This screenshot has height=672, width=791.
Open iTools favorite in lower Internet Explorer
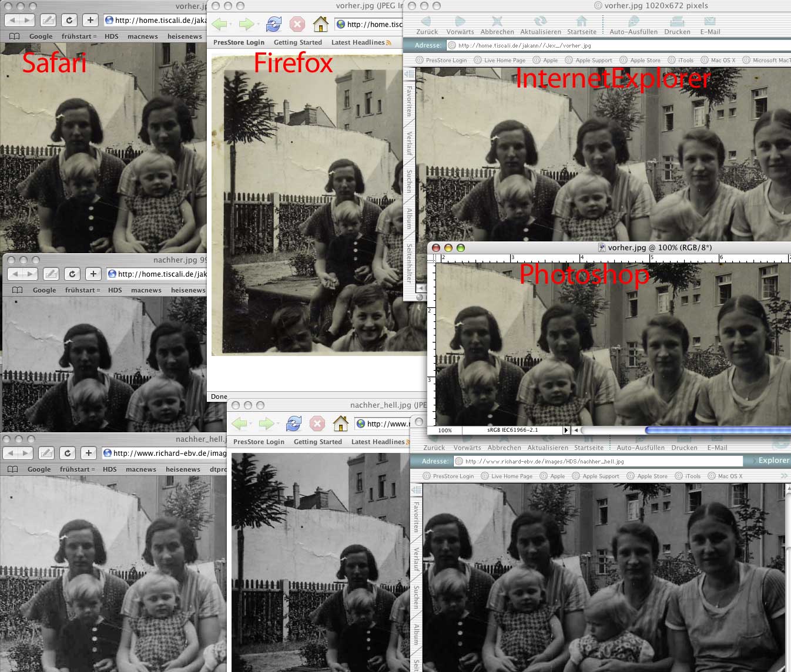(x=688, y=476)
